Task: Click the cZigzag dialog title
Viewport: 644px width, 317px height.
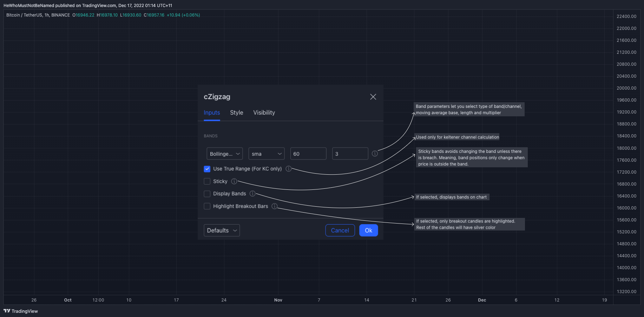Action: [x=217, y=97]
